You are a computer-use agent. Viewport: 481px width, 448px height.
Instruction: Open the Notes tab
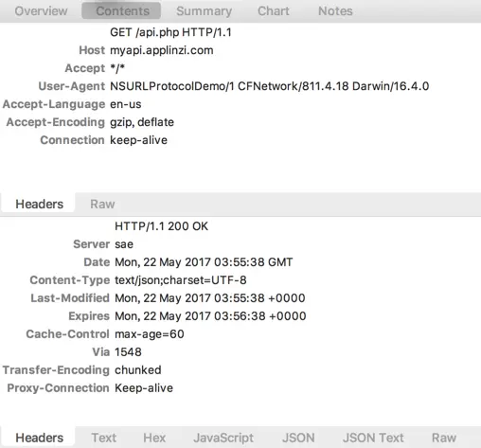pos(335,11)
